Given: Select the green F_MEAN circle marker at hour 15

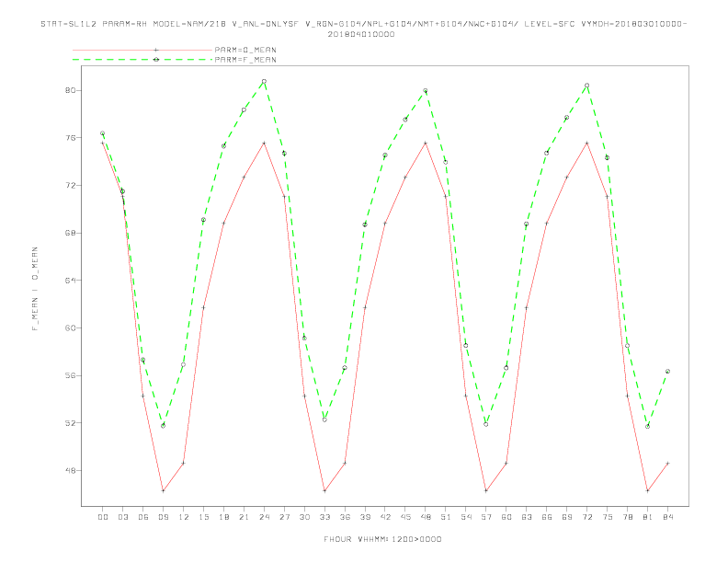Looking at the screenshot, I should [x=203, y=220].
